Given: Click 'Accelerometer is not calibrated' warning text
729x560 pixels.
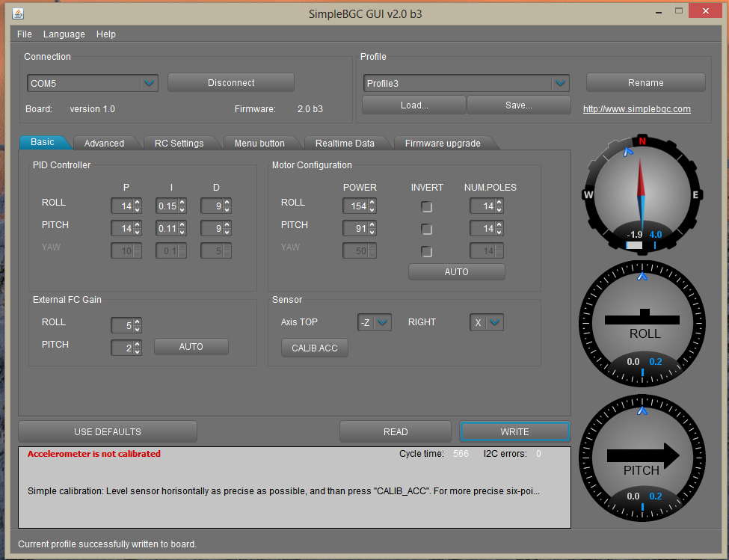Looking at the screenshot, I should [94, 454].
